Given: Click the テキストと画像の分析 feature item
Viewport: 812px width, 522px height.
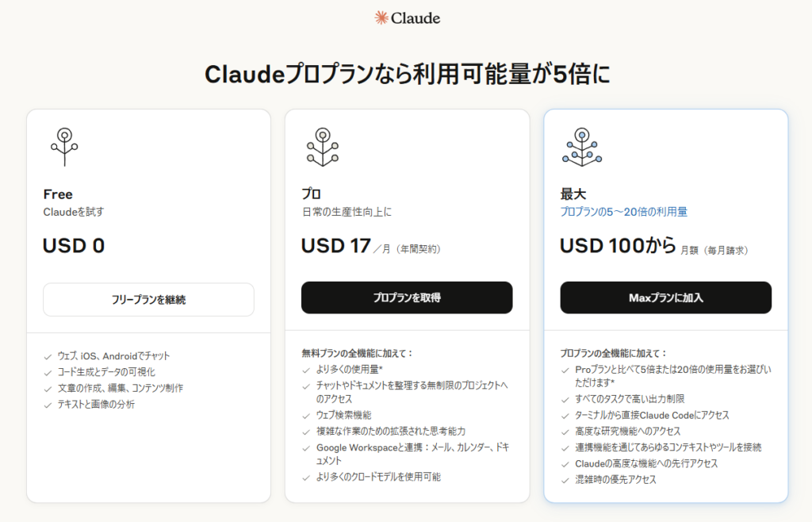Looking at the screenshot, I should pos(96,405).
